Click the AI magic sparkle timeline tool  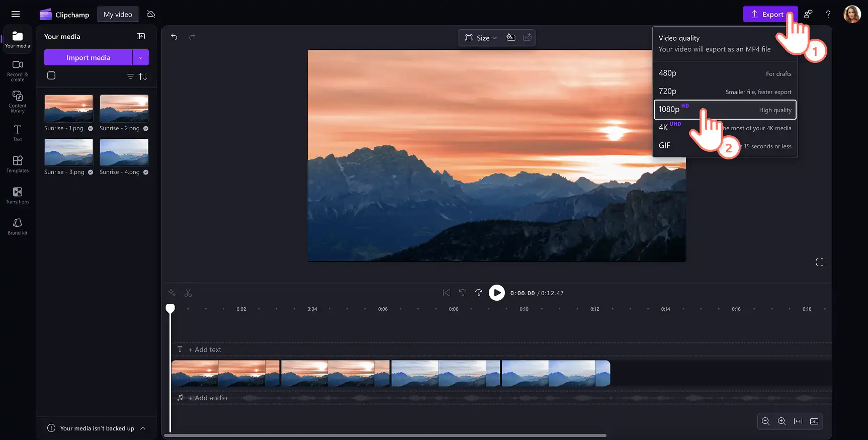172,293
